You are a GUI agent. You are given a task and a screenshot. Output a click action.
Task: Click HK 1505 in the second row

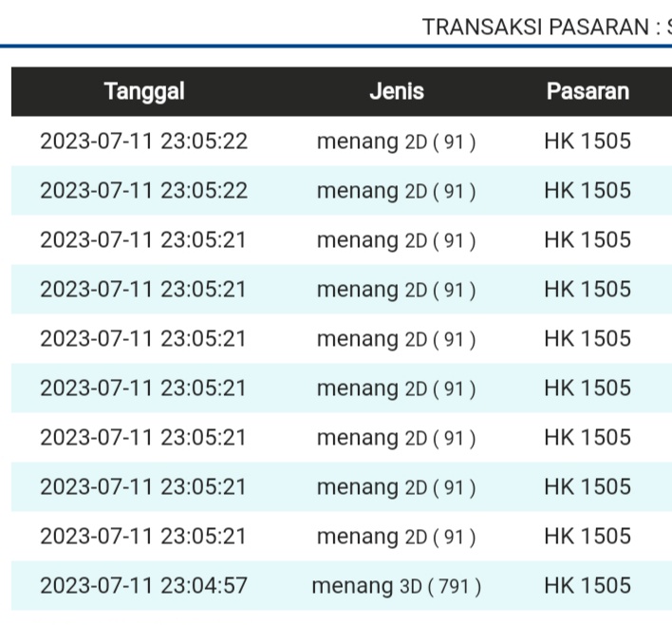(588, 191)
